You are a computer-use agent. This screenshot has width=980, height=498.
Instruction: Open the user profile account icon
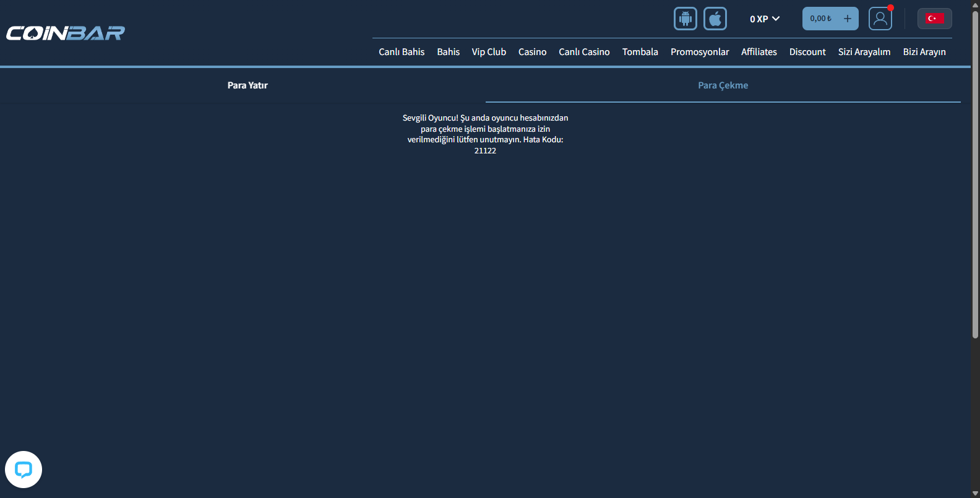[x=880, y=19]
